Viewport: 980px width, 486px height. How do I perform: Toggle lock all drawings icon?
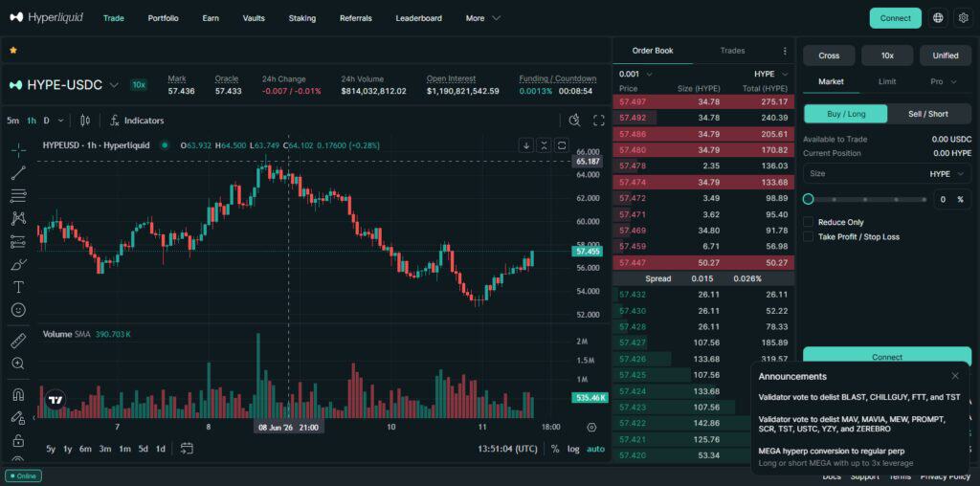tap(19, 440)
